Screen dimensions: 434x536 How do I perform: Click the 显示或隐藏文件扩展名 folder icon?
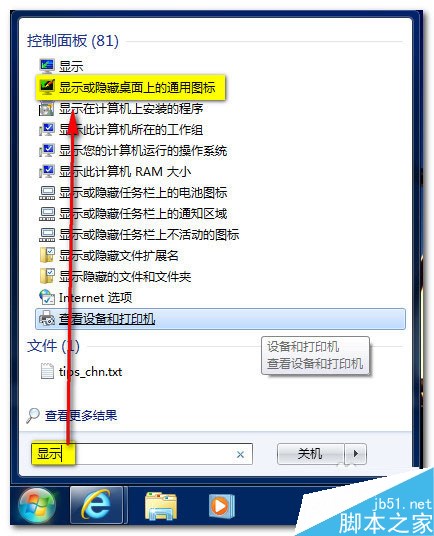[46, 255]
